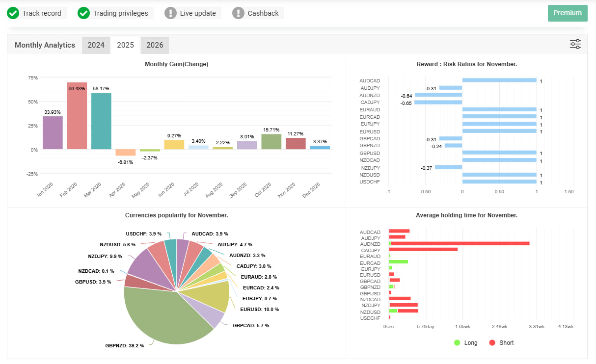
Task: Click the CADJPY -0.65 reward-risk bar
Action: [x=438, y=103]
